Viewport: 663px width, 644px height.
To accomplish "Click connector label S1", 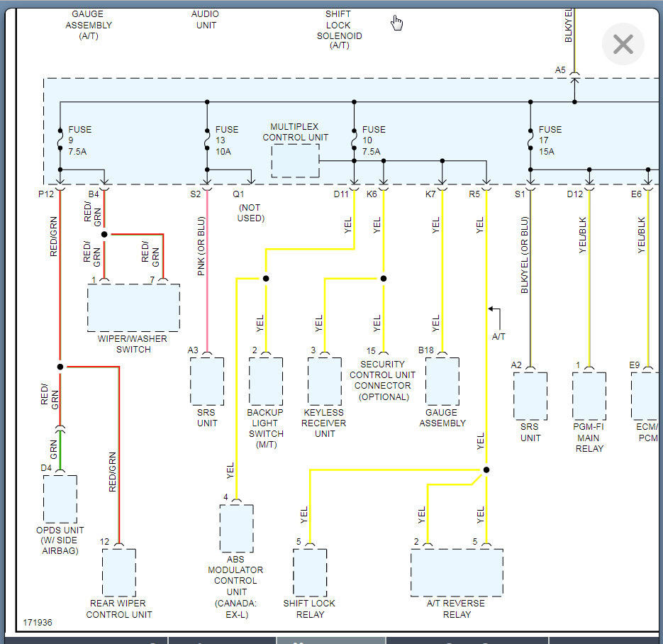I will (520, 194).
